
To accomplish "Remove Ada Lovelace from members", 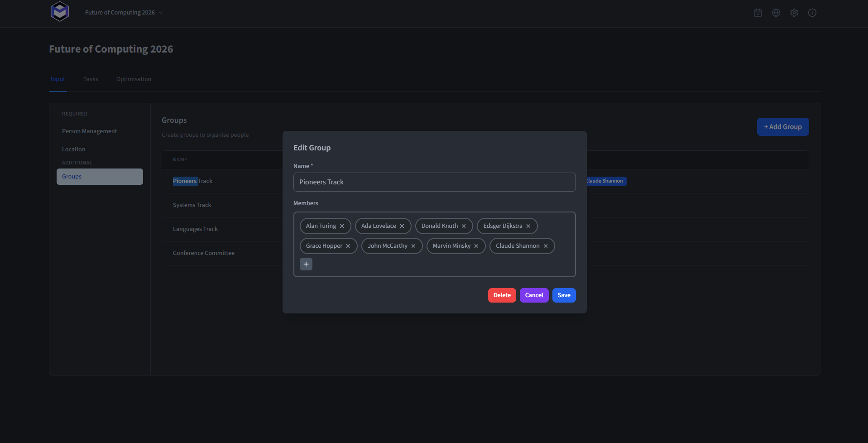I will click(402, 226).
